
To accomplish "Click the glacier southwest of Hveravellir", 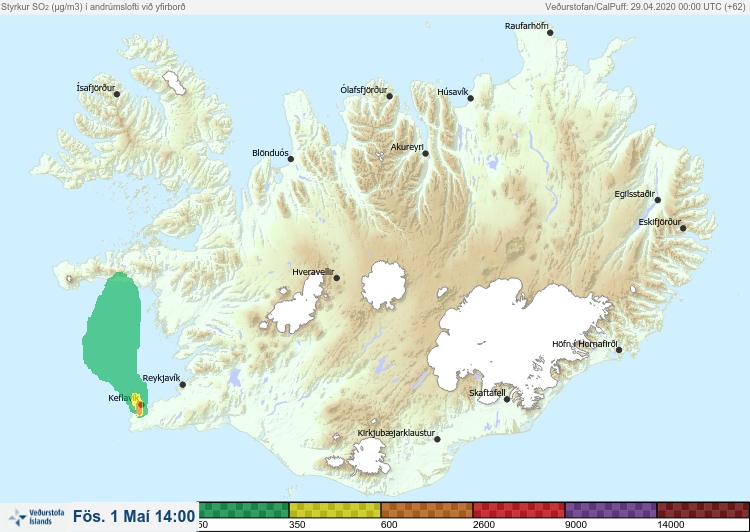I will tap(297, 306).
